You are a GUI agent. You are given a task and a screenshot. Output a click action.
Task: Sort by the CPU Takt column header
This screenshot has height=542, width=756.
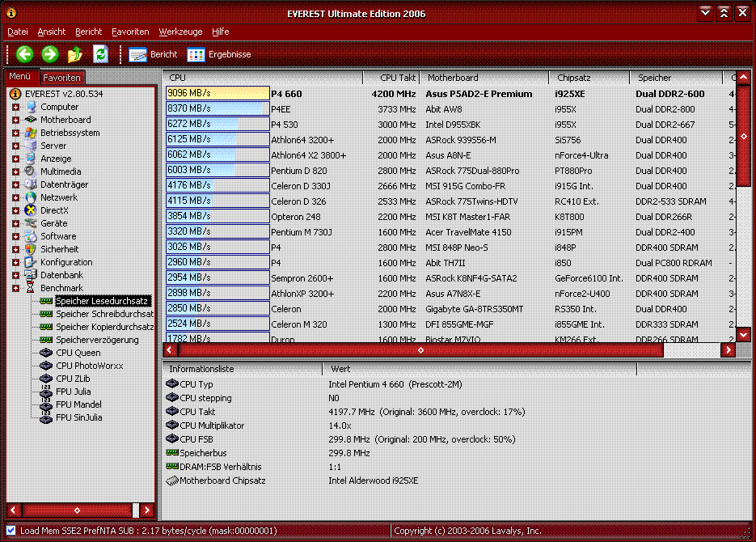391,77
